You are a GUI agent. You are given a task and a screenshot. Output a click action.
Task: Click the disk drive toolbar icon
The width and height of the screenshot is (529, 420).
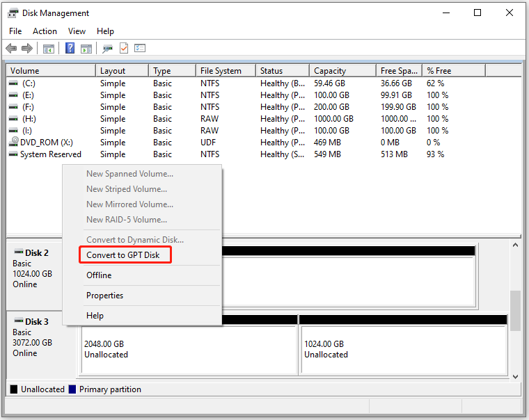[x=107, y=49]
